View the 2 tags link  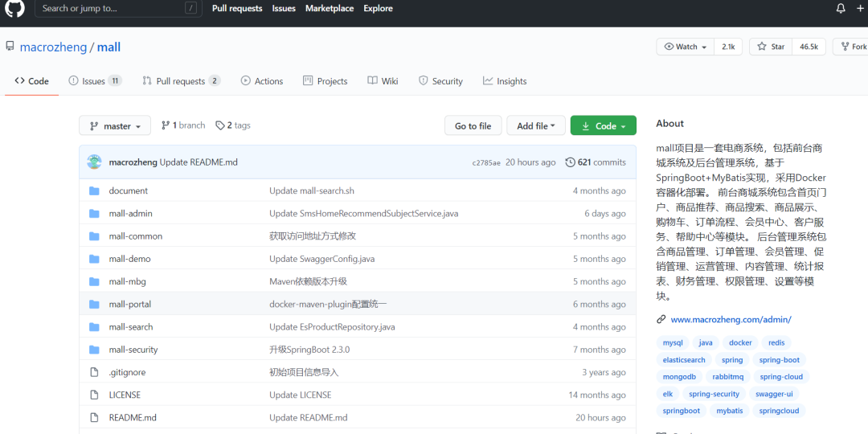click(x=233, y=125)
